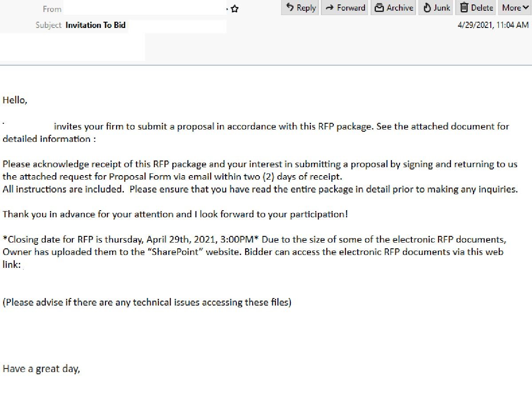532x396 pixels.
Task: Click the Archive envelope icon
Action: pyautogui.click(x=379, y=8)
